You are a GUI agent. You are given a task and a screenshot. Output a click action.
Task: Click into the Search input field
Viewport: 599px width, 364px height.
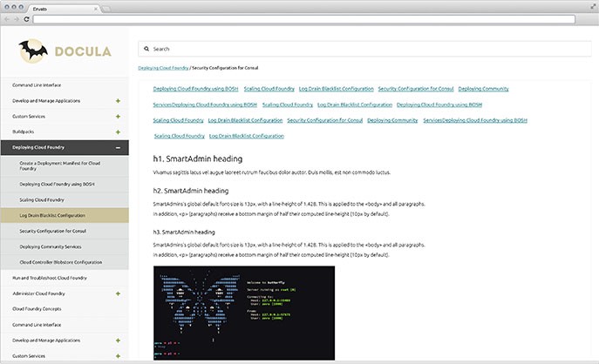tap(349, 50)
